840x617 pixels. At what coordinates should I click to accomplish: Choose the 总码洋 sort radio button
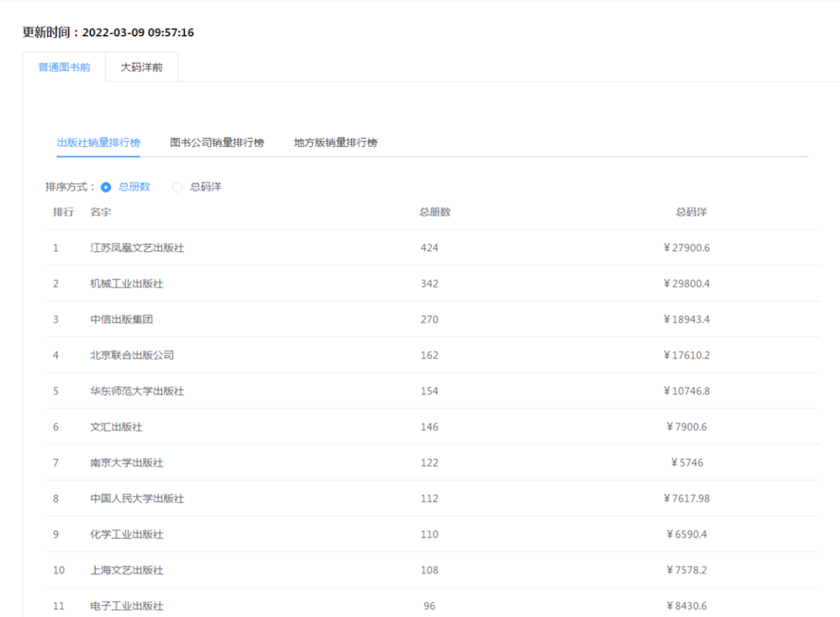coord(177,187)
